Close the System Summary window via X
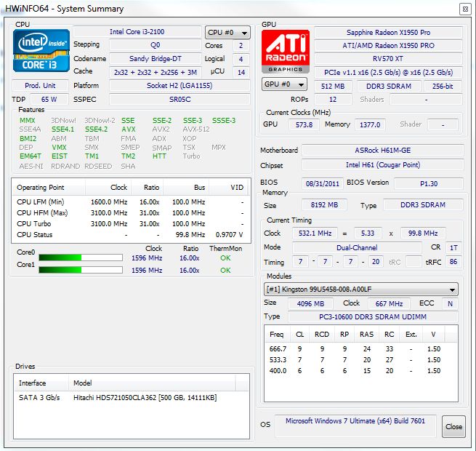This screenshot has height=451, width=476. coord(465,9)
